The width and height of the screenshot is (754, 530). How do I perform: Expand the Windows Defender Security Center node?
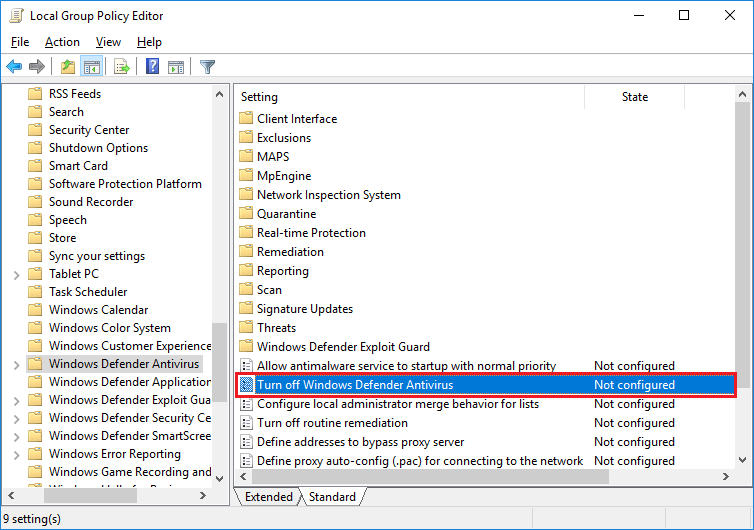click(16, 418)
